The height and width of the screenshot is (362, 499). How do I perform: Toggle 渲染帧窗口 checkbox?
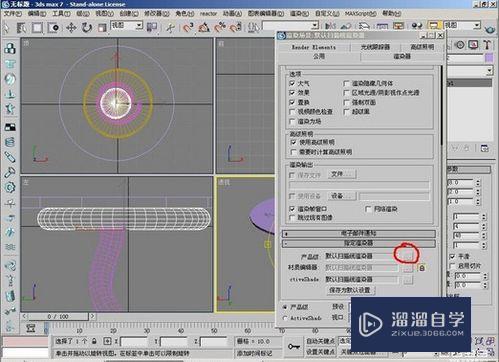pos(292,209)
